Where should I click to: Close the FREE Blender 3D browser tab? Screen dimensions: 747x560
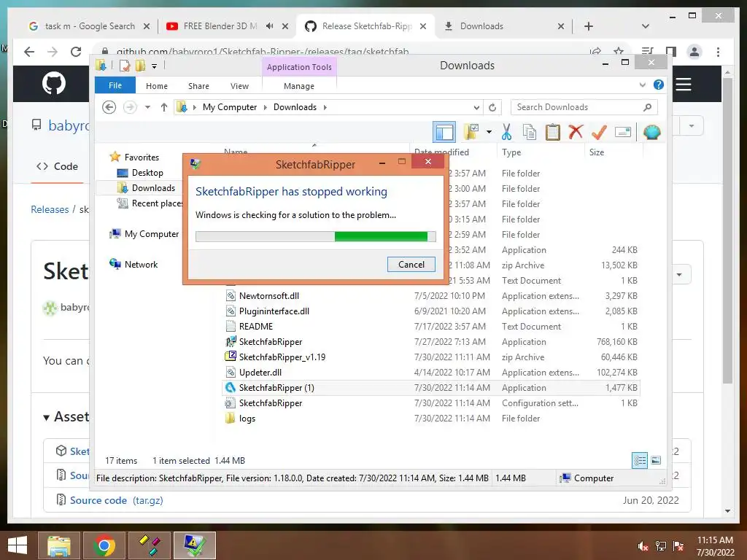point(285,26)
